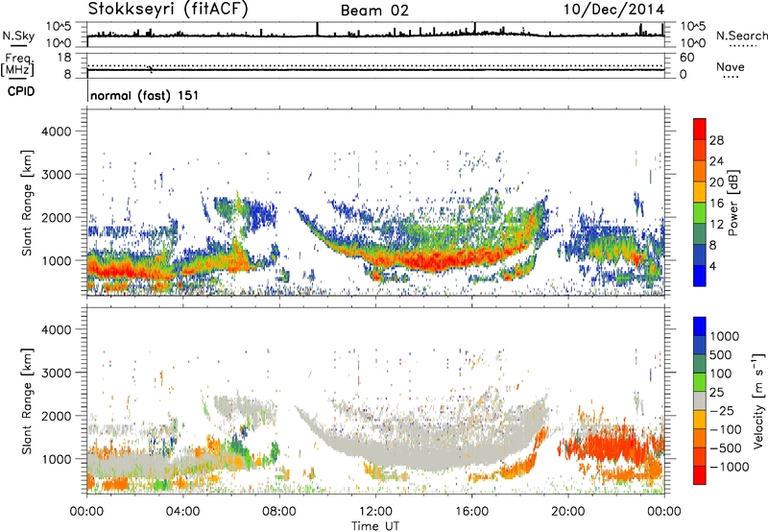The image size is (768, 532).
Task: Click the '20:00' time axis tick label
Action: pyautogui.click(x=568, y=512)
